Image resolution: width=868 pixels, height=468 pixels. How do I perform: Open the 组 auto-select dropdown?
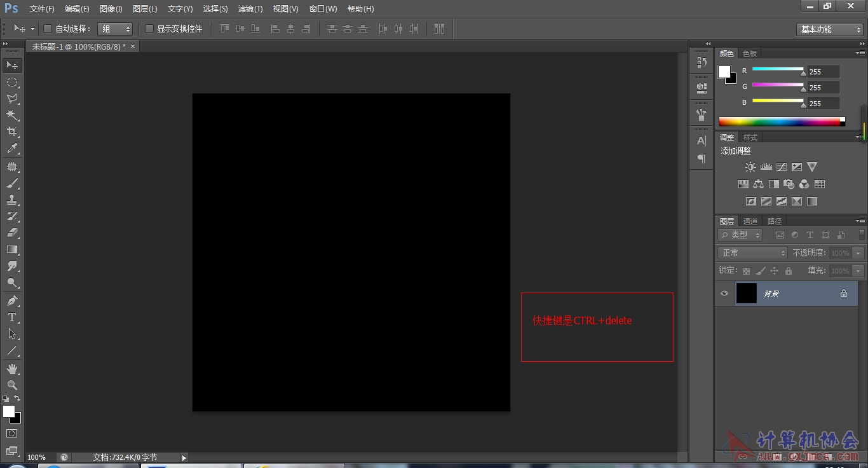pos(115,29)
